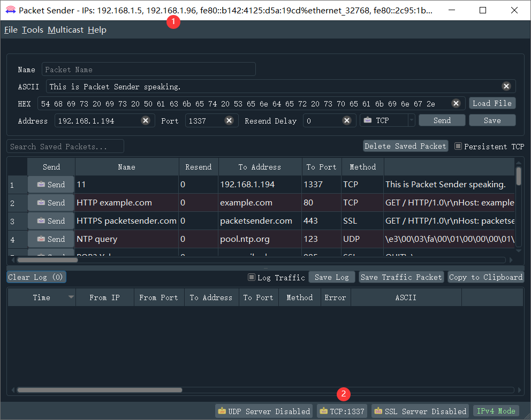The height and width of the screenshot is (420, 531).
Task: Enable the Persistent TCP checkbox
Action: pyautogui.click(x=458, y=146)
